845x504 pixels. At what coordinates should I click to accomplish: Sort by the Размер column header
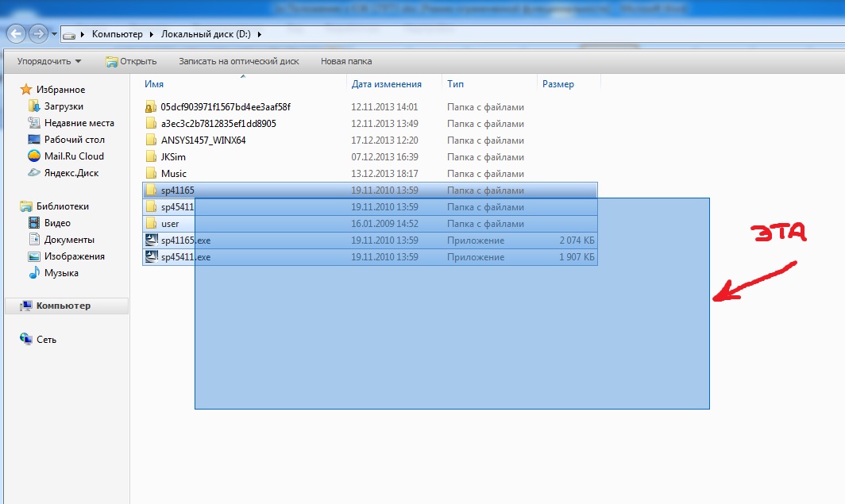(558, 84)
